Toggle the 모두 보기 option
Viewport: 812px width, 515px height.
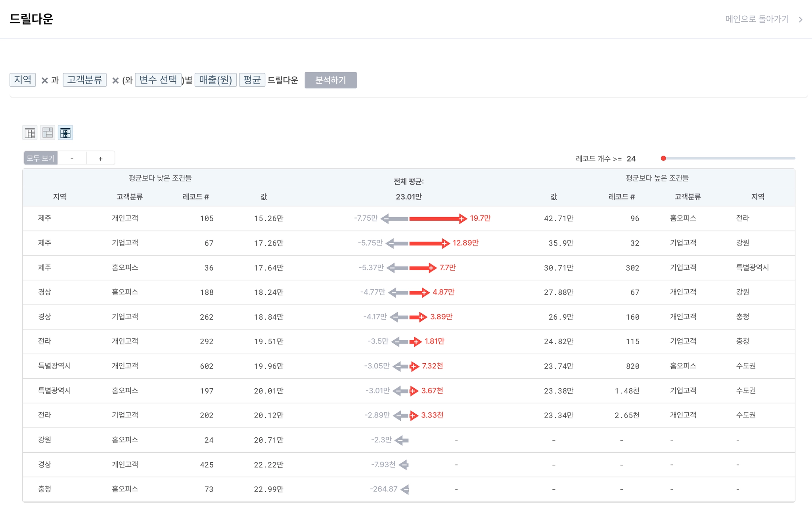point(40,158)
